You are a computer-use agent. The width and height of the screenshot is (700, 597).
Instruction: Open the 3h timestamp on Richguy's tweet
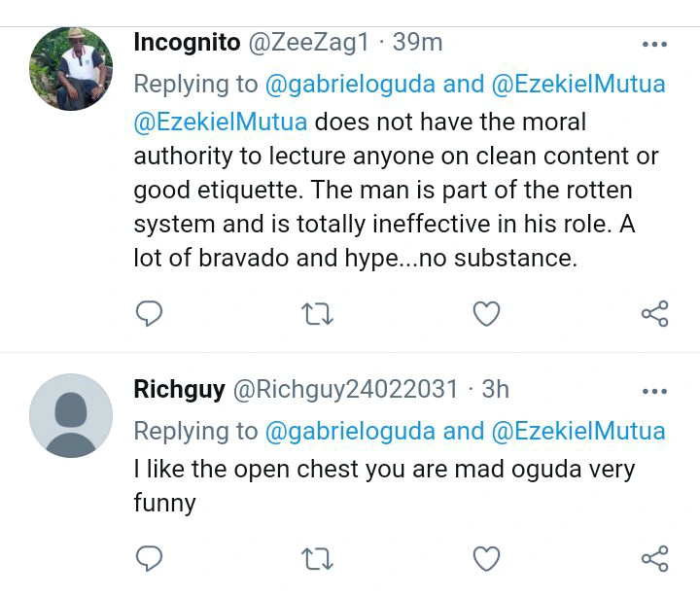click(495, 390)
